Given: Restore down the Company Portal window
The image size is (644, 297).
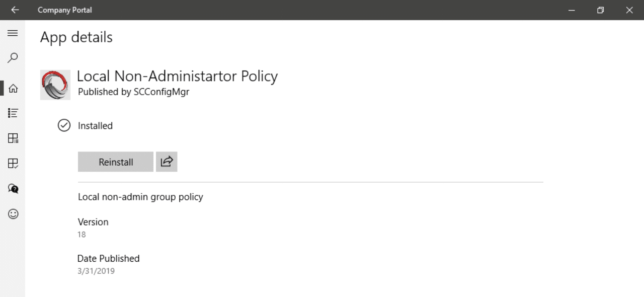Looking at the screenshot, I should click(600, 10).
